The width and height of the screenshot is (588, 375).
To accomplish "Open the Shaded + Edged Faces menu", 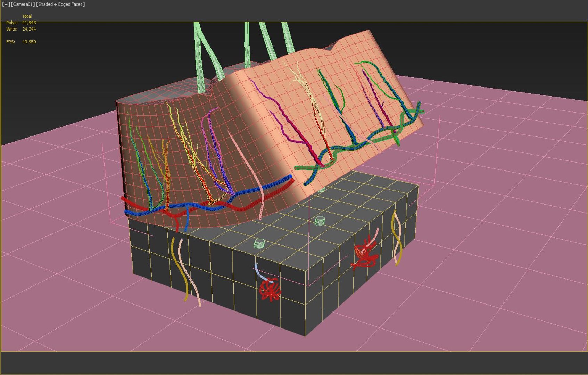I will 60,4.
